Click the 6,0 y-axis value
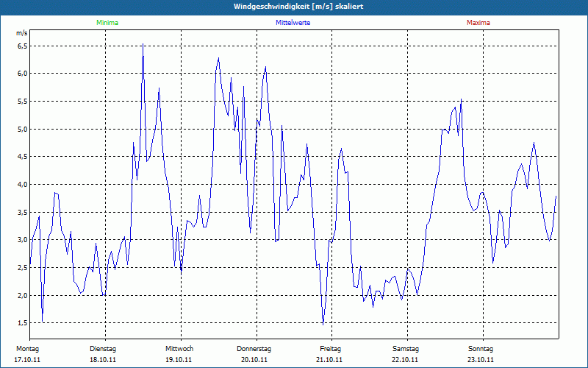 click(x=23, y=73)
